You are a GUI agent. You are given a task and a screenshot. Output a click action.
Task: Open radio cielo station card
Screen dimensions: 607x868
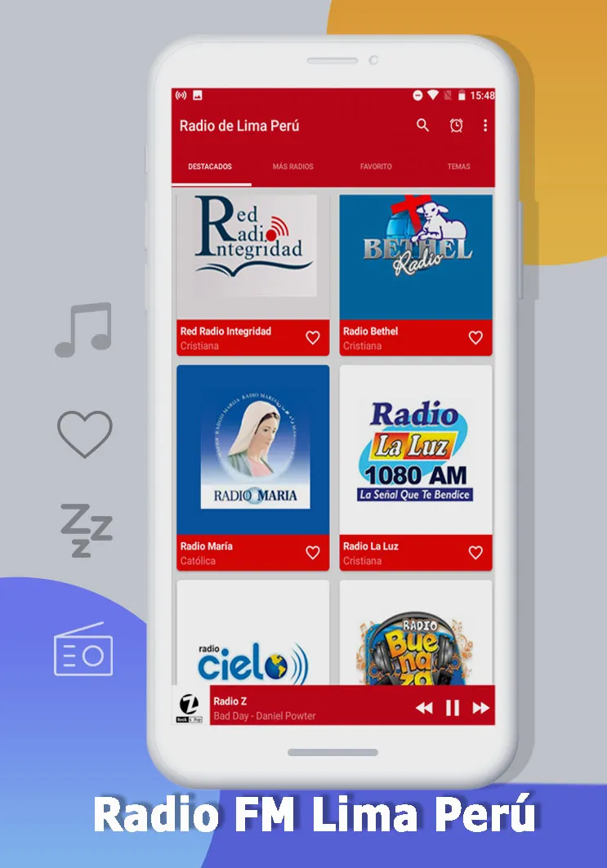click(x=253, y=633)
